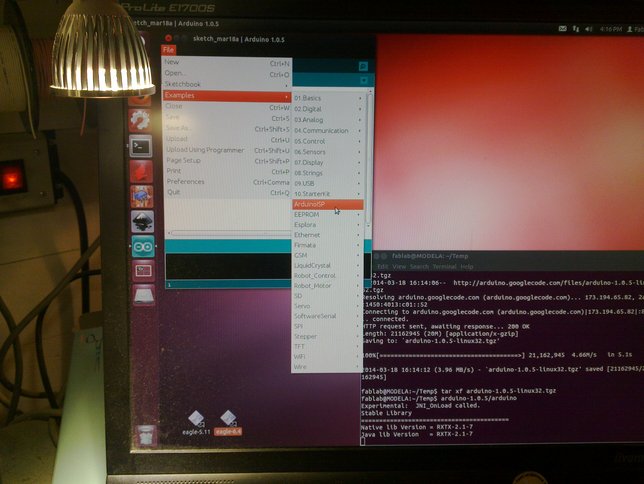Viewport: 644px width, 484px height.
Task: Click the red application icon below Terminal
Action: click(x=142, y=171)
